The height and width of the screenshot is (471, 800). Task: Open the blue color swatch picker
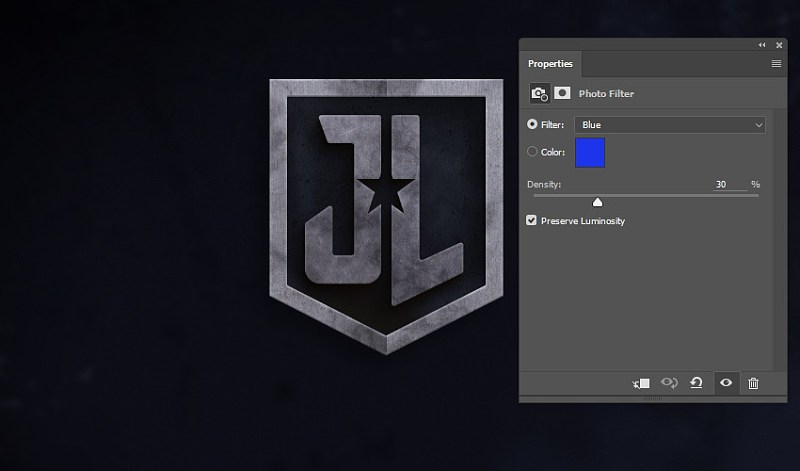click(x=590, y=153)
